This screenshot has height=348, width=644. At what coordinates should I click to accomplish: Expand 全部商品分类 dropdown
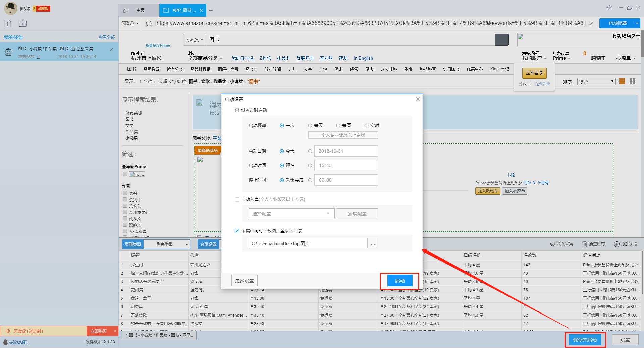tap(205, 58)
